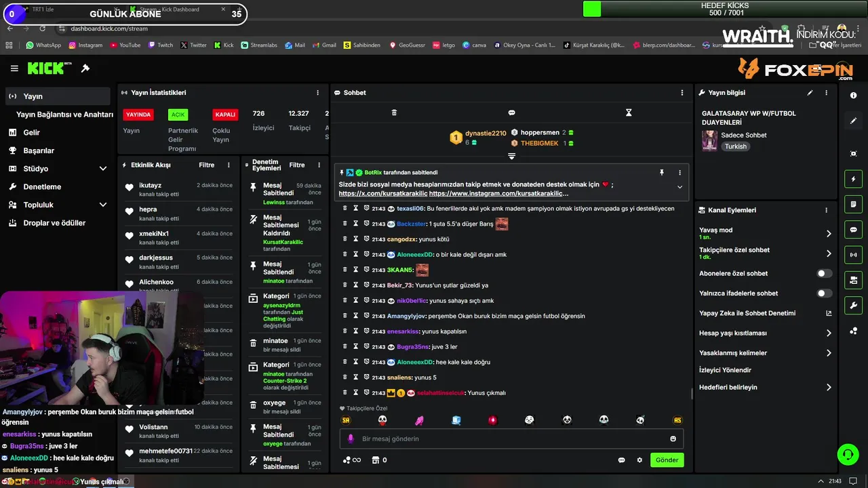Image resolution: width=868 pixels, height=488 pixels.
Task: Click the pencil icon in the right sidebar
Action: click(853, 121)
